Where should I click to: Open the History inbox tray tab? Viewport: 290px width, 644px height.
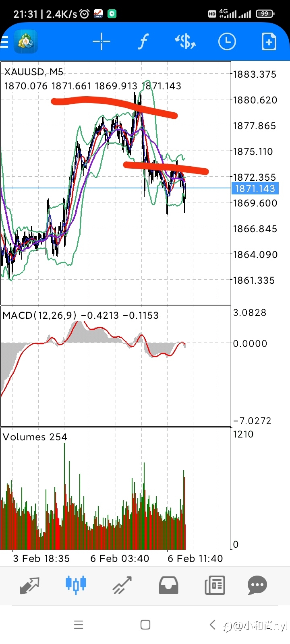click(x=168, y=586)
